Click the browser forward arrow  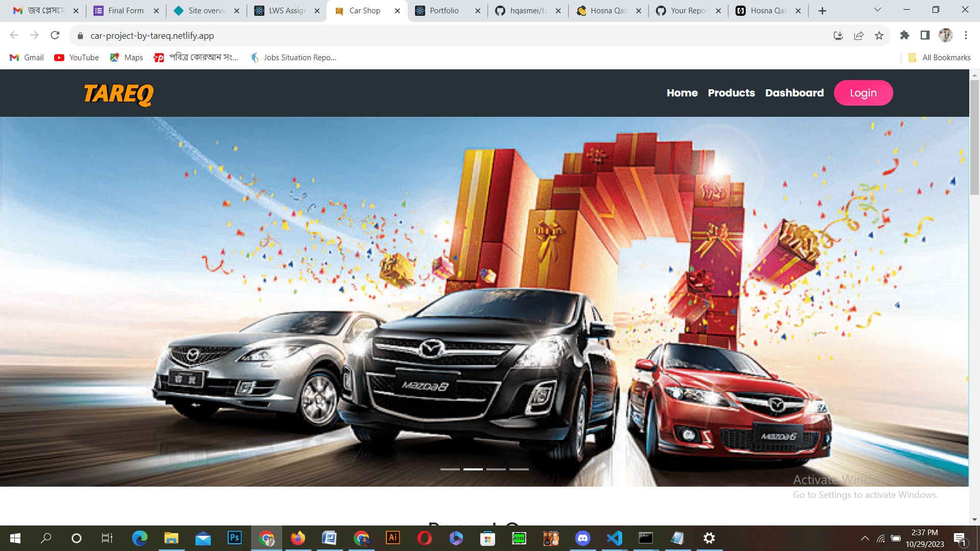click(x=34, y=35)
